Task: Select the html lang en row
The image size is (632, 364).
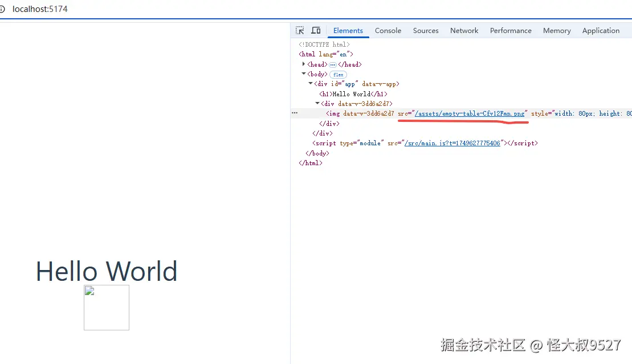Action: coord(325,54)
